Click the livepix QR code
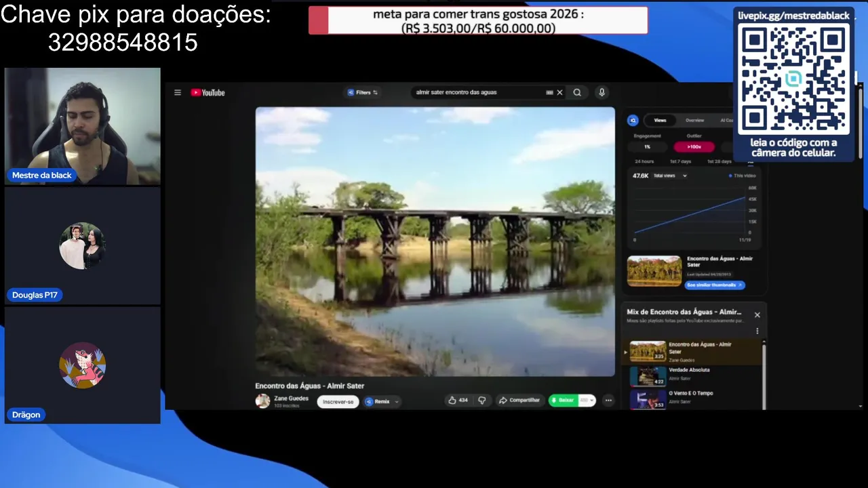Viewport: 868px width, 488px height. [794, 81]
